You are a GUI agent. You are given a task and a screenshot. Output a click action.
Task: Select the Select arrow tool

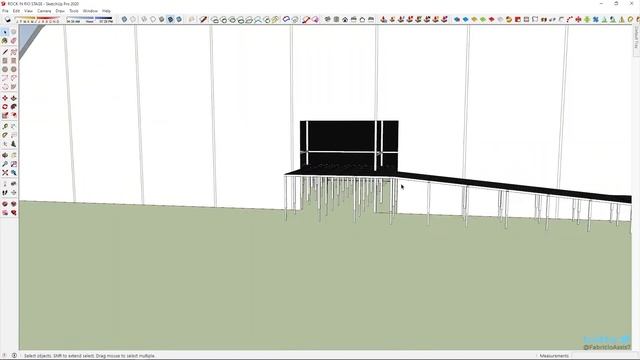coord(5,32)
